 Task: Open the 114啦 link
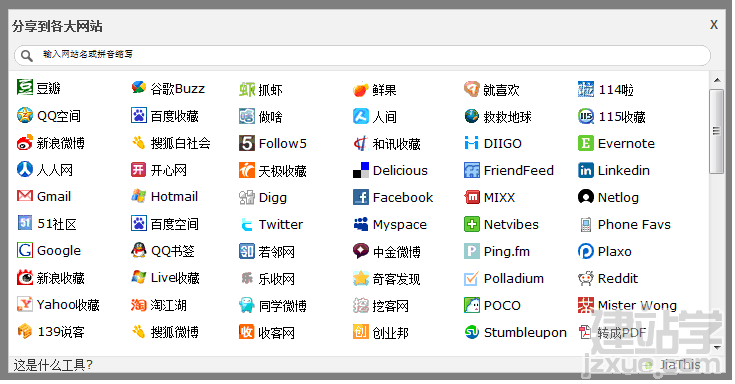(x=616, y=90)
